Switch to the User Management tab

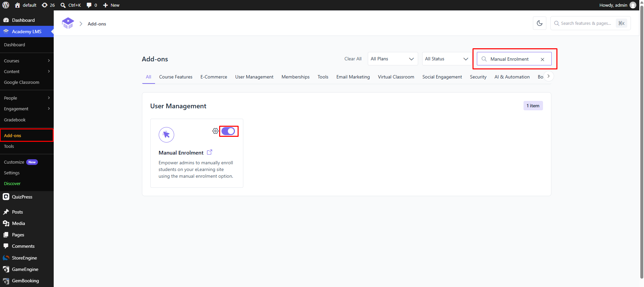[254, 77]
